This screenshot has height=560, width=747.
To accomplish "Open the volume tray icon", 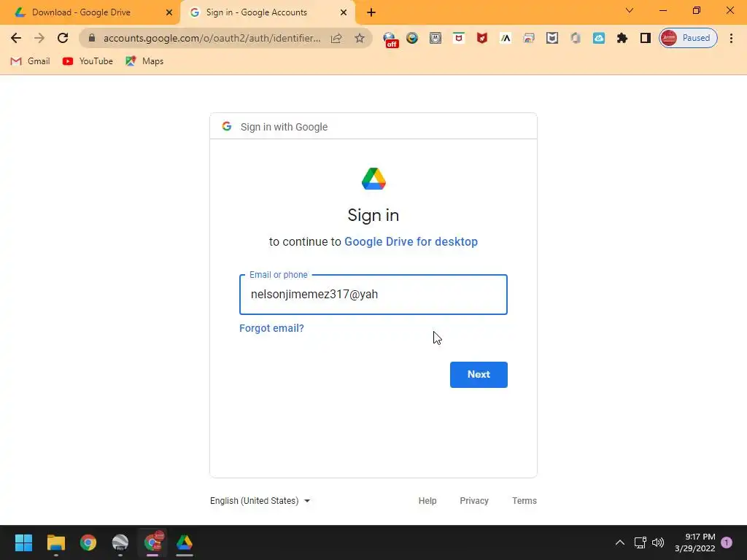I will [x=658, y=542].
